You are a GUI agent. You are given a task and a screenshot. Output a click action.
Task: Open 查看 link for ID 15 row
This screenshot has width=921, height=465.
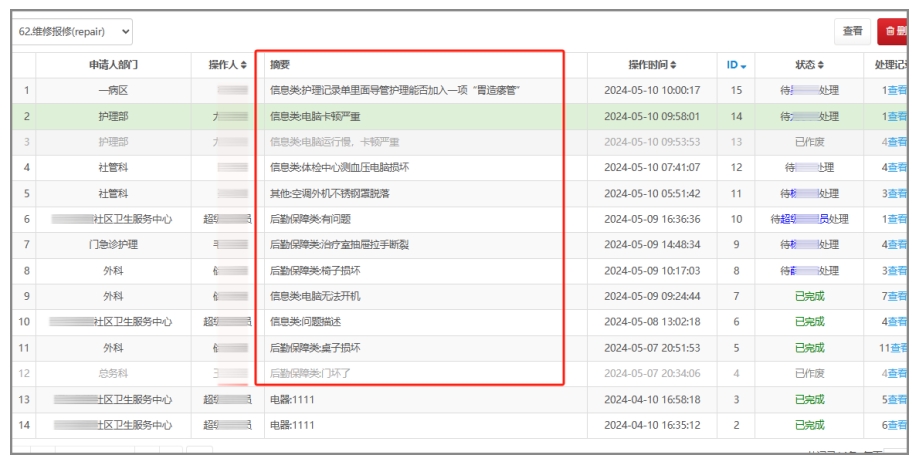[898, 90]
